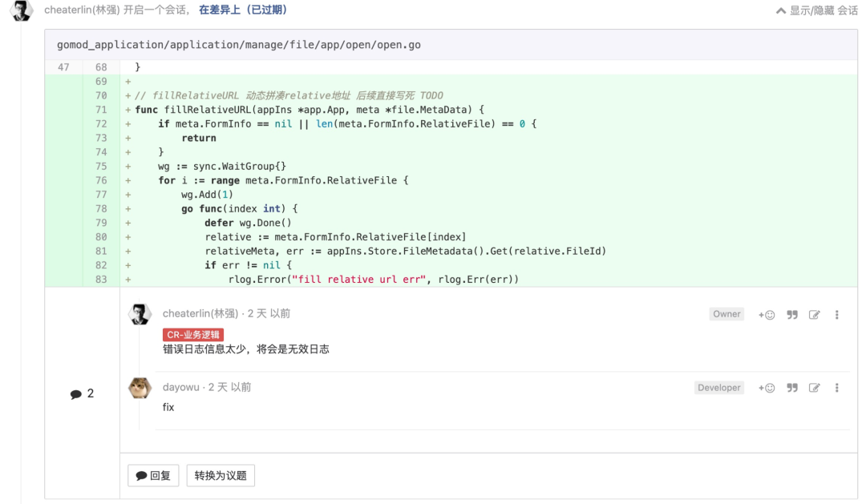Screen dimensions: 866x504
Task: Add emoji reaction to dayowu's fix comment
Action: pos(767,388)
